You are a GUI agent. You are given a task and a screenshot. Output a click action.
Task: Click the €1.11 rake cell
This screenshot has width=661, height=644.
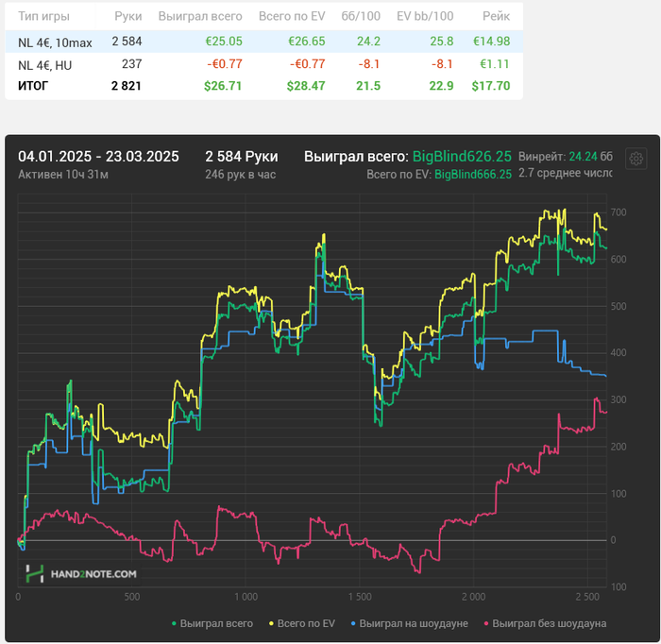pyautogui.click(x=495, y=64)
